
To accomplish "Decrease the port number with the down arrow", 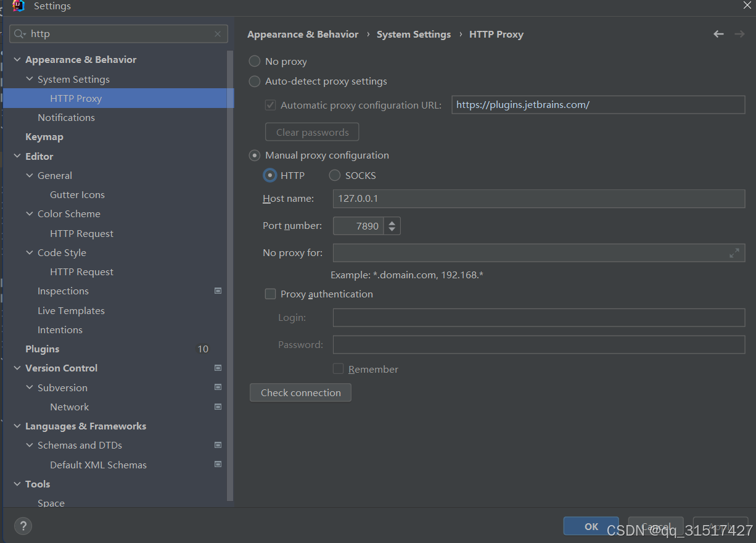I will coord(392,230).
